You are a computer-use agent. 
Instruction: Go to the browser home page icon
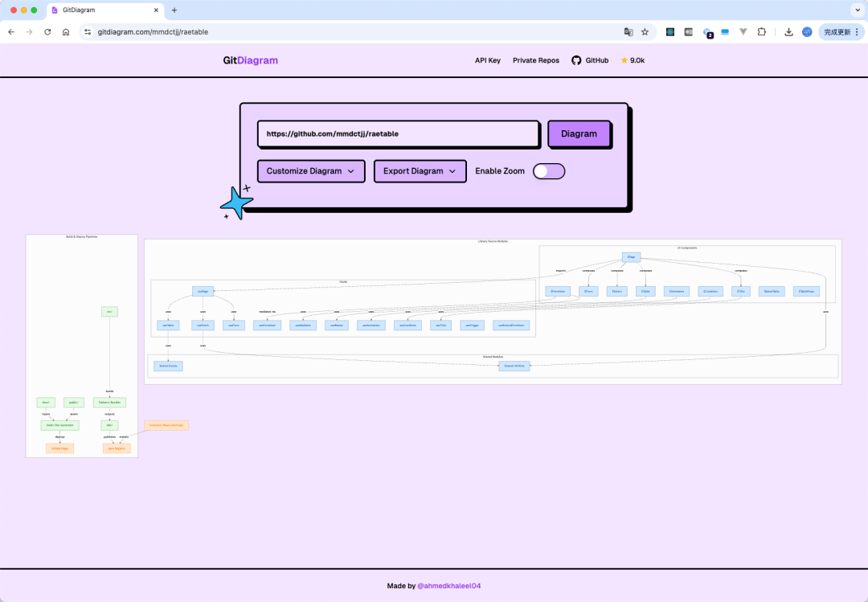66,32
